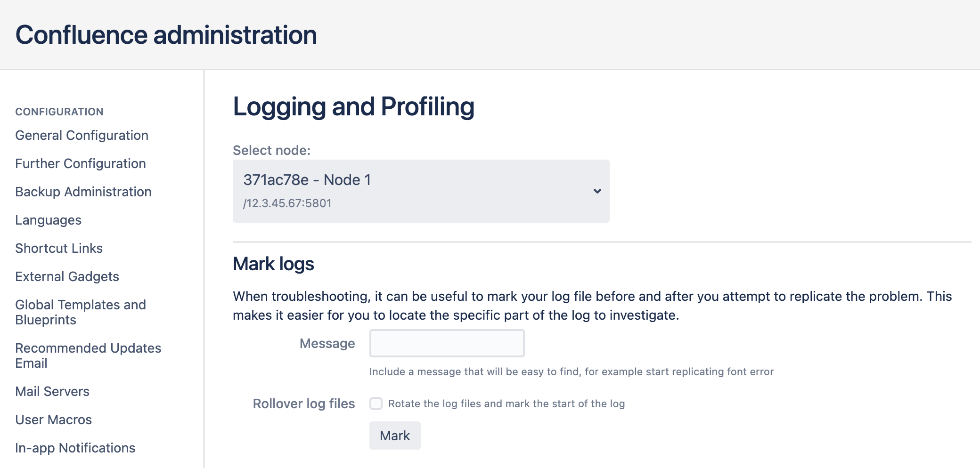Expand the Select node dropdown chevron

(x=597, y=191)
